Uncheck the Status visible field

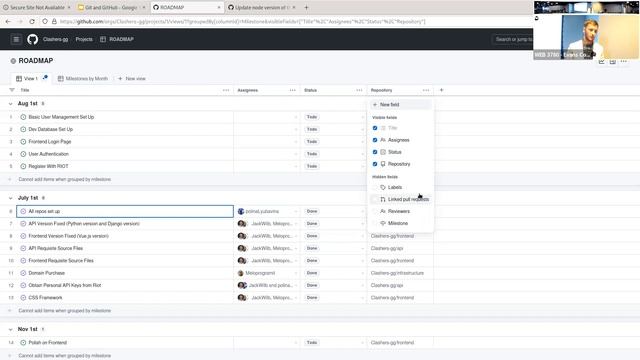[375, 152]
